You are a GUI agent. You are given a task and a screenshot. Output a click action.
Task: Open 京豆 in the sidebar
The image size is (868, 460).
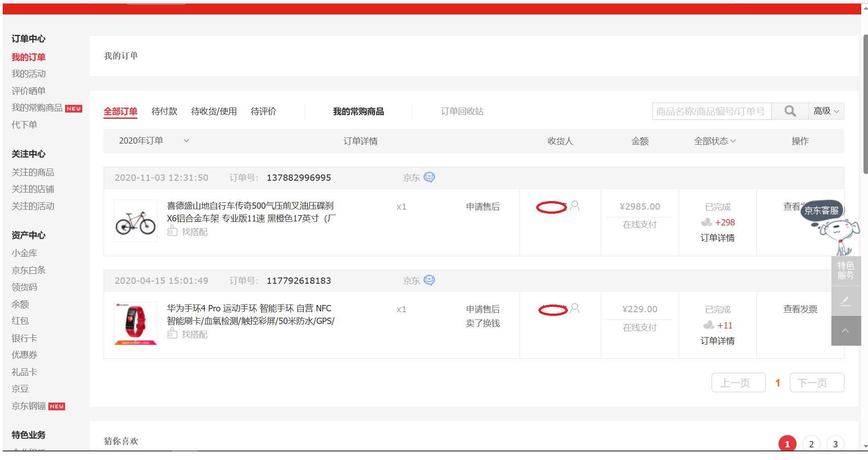(20, 389)
